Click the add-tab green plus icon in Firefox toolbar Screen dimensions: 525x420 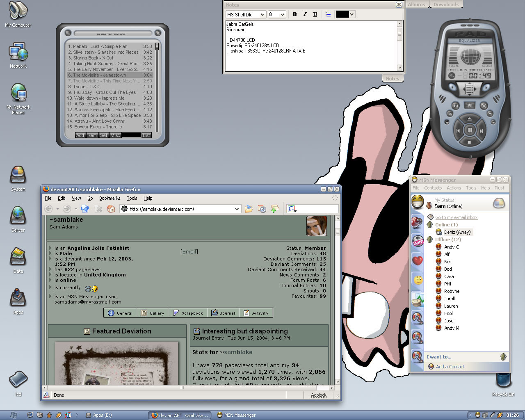tap(275, 209)
